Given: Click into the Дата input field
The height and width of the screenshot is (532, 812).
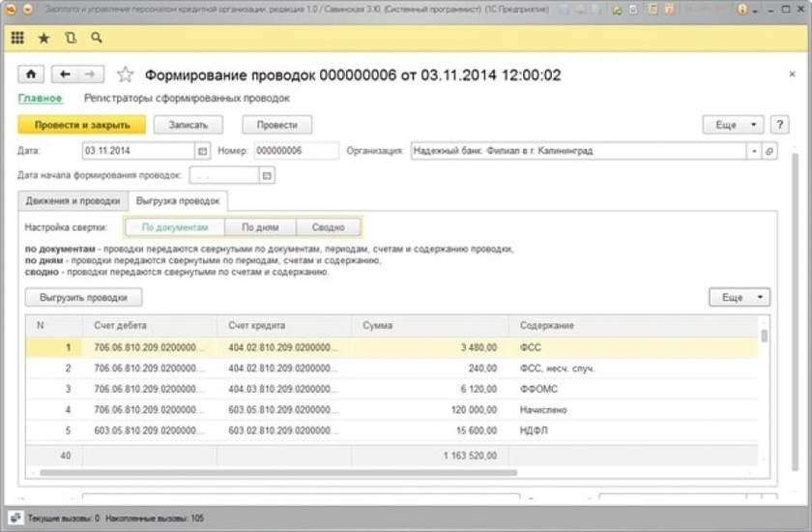Looking at the screenshot, I should (138, 151).
